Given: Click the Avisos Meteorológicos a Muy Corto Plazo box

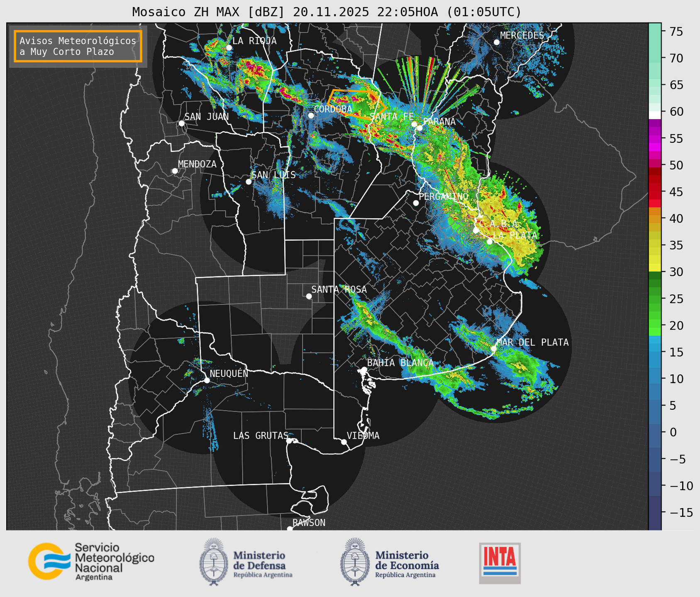Looking at the screenshot, I should [x=78, y=46].
